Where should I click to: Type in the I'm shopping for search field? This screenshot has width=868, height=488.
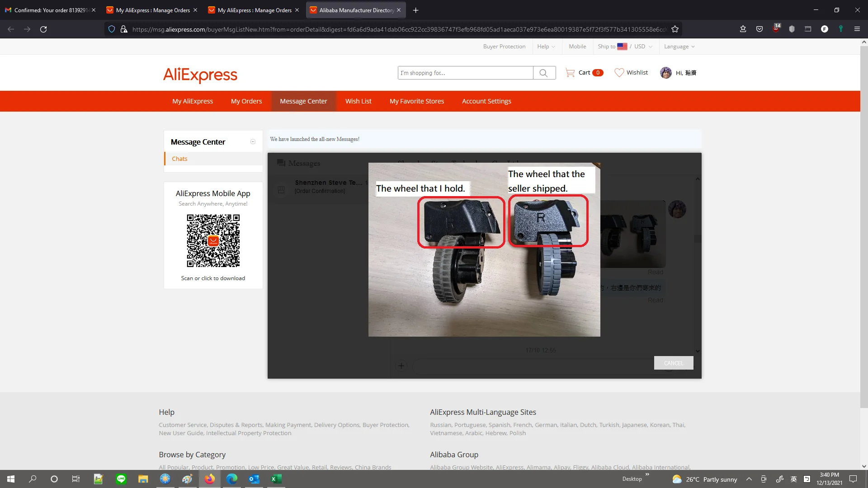click(x=465, y=73)
